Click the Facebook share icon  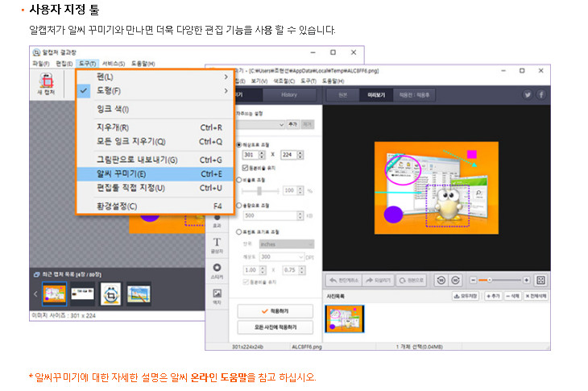[x=541, y=94]
